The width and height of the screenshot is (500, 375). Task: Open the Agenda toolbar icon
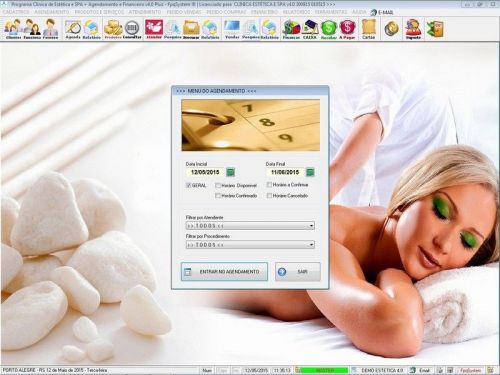pyautogui.click(x=73, y=29)
